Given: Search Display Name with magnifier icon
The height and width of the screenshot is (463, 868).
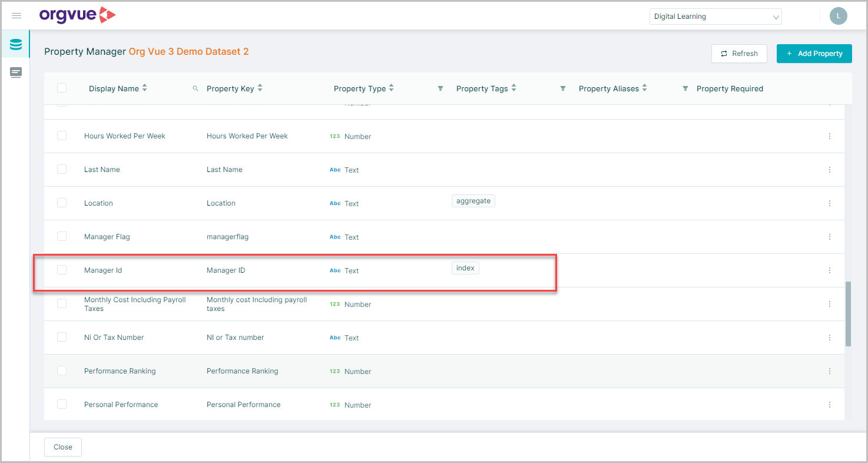Looking at the screenshot, I should 196,88.
